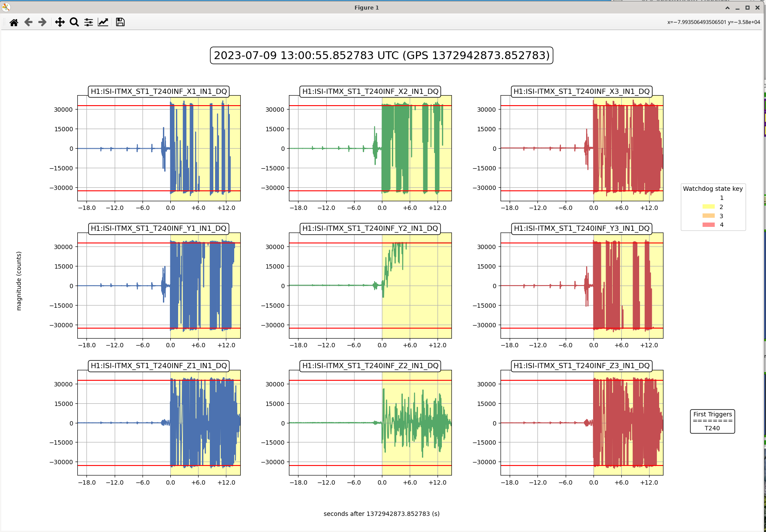Click the orange watchdog state 3 swatch
Screen dimensions: 766x532
pos(708,216)
